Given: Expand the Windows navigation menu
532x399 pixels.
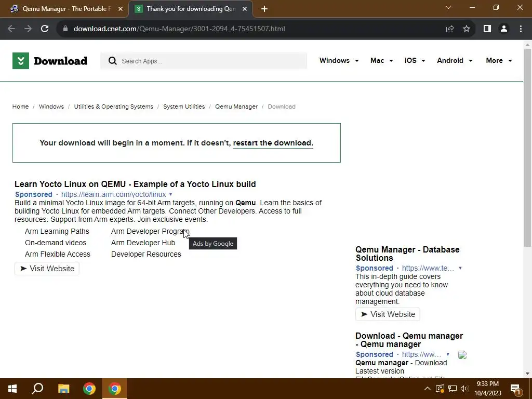Looking at the screenshot, I should pyautogui.click(x=339, y=60).
